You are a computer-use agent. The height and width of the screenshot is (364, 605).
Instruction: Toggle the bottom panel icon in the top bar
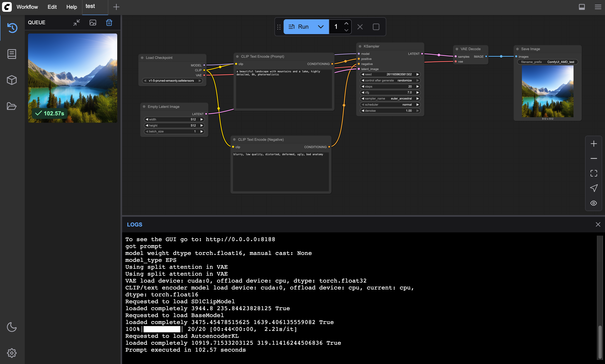pyautogui.click(x=582, y=7)
